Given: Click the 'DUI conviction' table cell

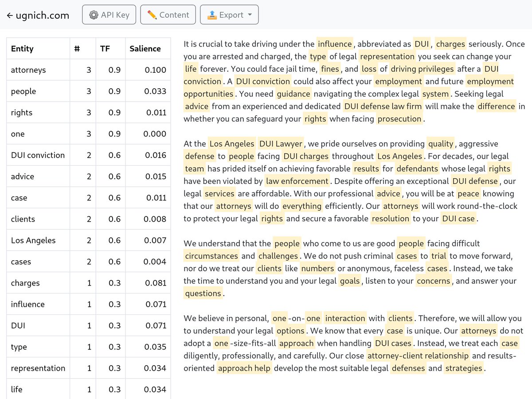Looking at the screenshot, I should [38, 155].
